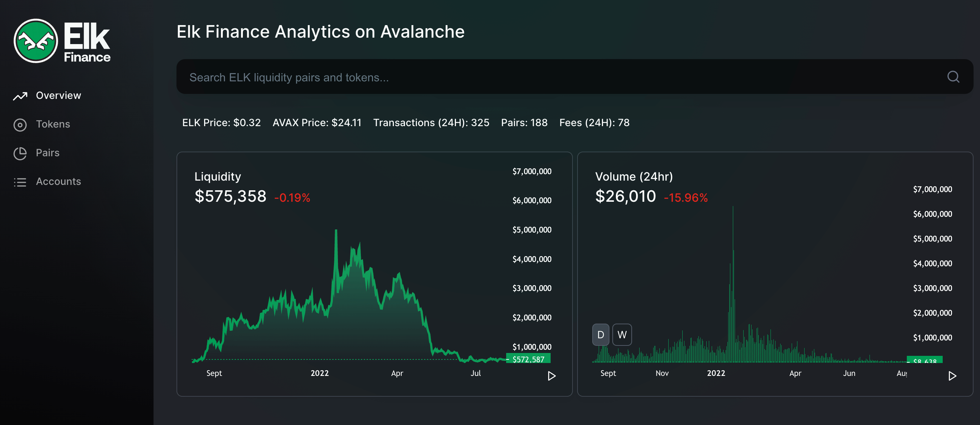Image resolution: width=980 pixels, height=425 pixels.
Task: Click the Sept label on Liquidity axis
Action: (214, 373)
